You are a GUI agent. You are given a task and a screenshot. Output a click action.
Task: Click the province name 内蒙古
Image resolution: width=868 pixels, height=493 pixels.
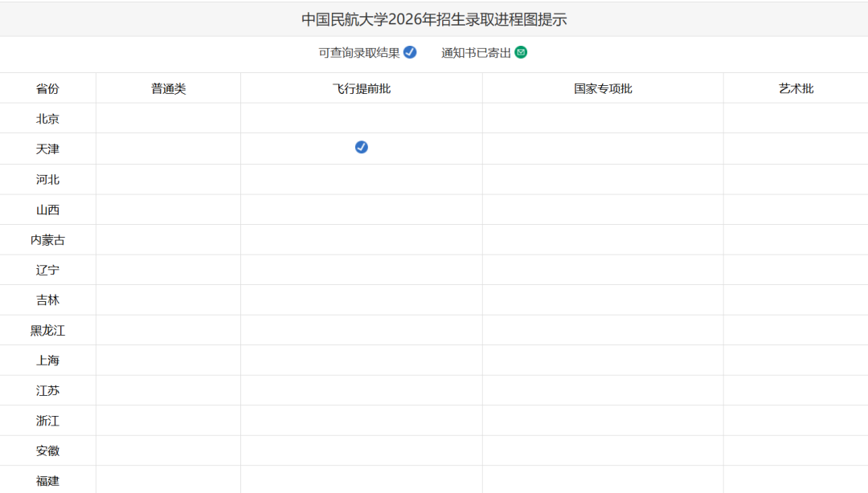47,239
